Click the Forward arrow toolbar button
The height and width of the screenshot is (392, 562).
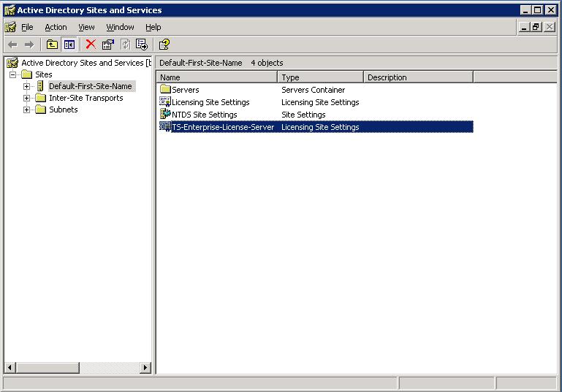pyautogui.click(x=29, y=45)
